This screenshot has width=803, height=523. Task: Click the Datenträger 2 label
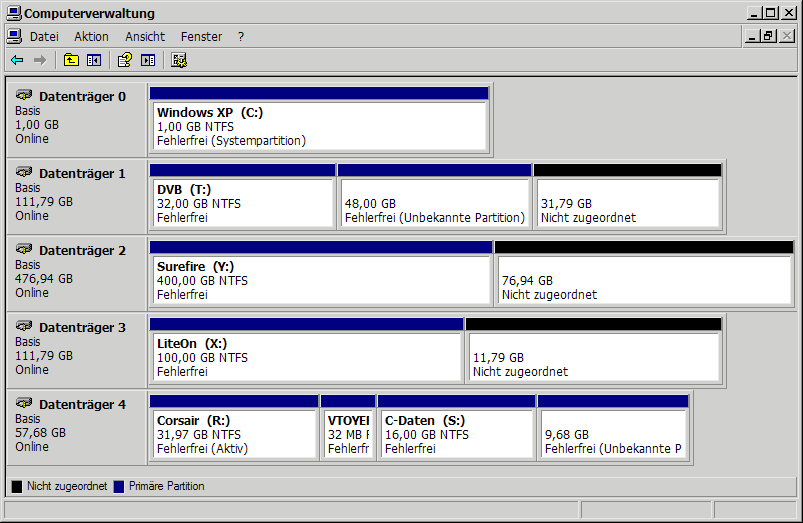[82, 250]
